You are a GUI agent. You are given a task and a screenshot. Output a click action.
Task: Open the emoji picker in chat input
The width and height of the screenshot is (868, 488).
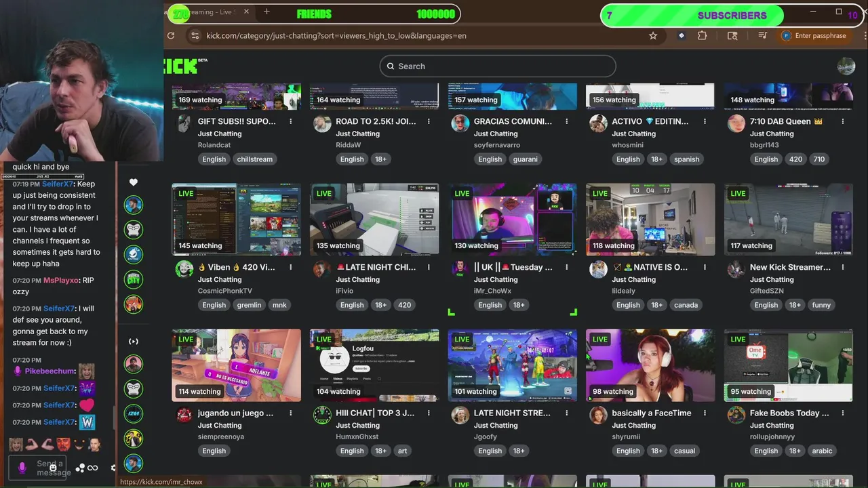[53, 468]
